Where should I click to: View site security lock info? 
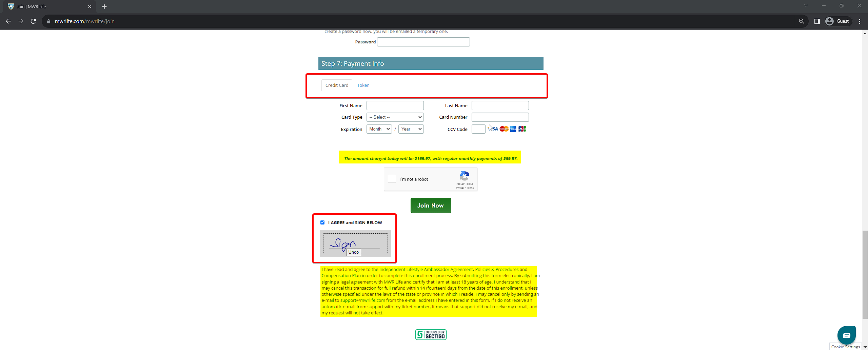48,21
